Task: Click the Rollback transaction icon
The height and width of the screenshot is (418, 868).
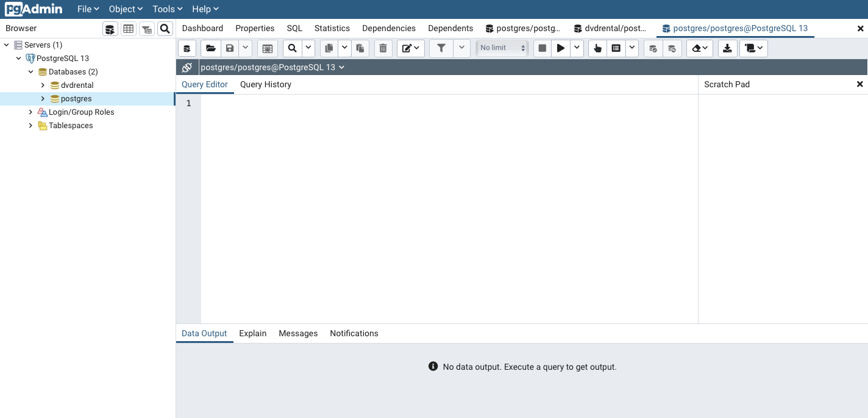Action: (672, 48)
